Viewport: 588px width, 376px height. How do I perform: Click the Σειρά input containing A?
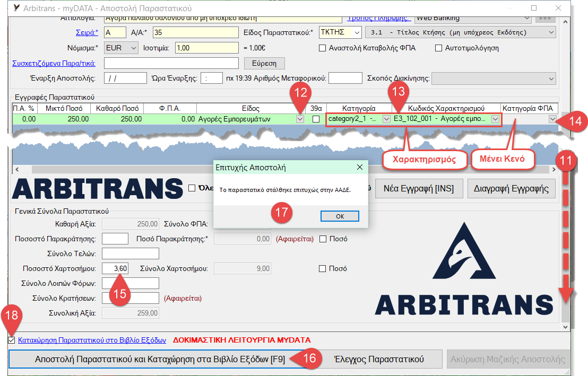(x=115, y=32)
